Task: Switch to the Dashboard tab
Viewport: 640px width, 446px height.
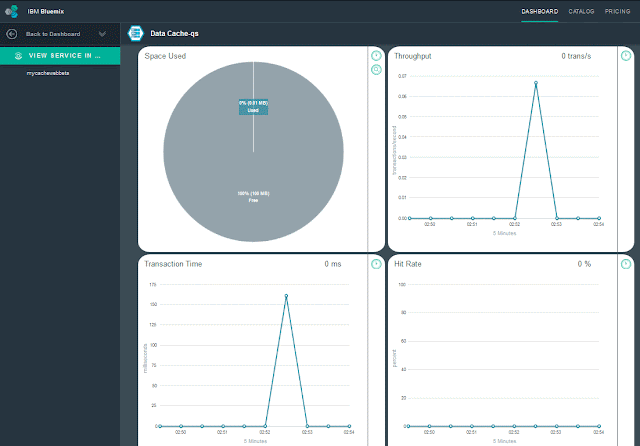Action: pyautogui.click(x=540, y=11)
